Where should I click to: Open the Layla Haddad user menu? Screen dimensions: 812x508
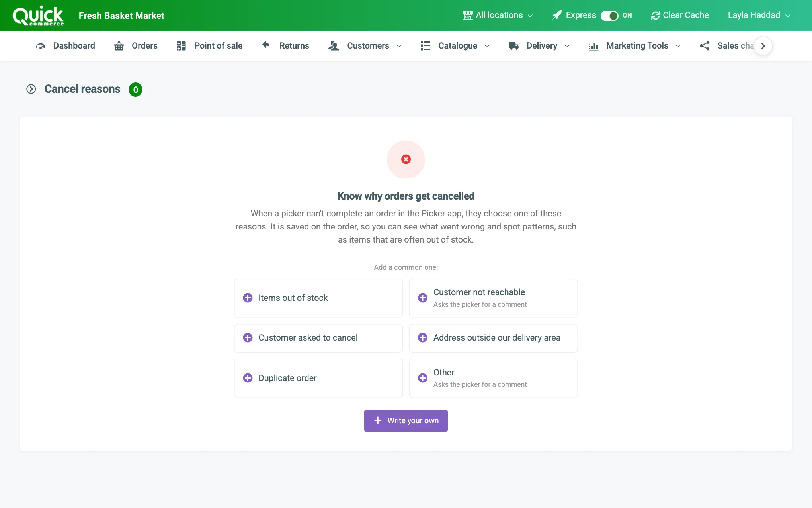pyautogui.click(x=759, y=15)
